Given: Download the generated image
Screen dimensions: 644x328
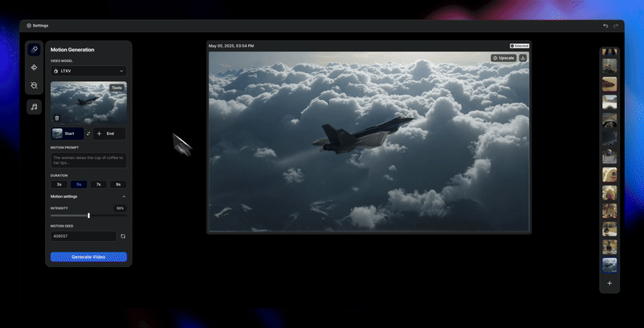Looking at the screenshot, I should click(x=522, y=58).
